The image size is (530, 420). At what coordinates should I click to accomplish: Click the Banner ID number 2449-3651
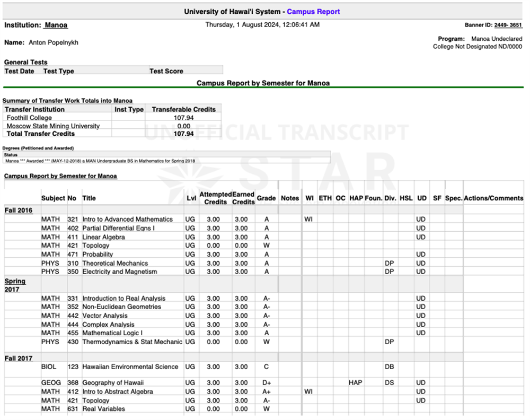coord(508,25)
